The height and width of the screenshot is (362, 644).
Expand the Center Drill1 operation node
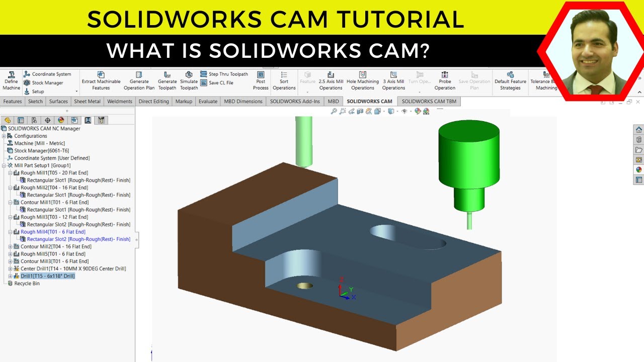pos(11,268)
